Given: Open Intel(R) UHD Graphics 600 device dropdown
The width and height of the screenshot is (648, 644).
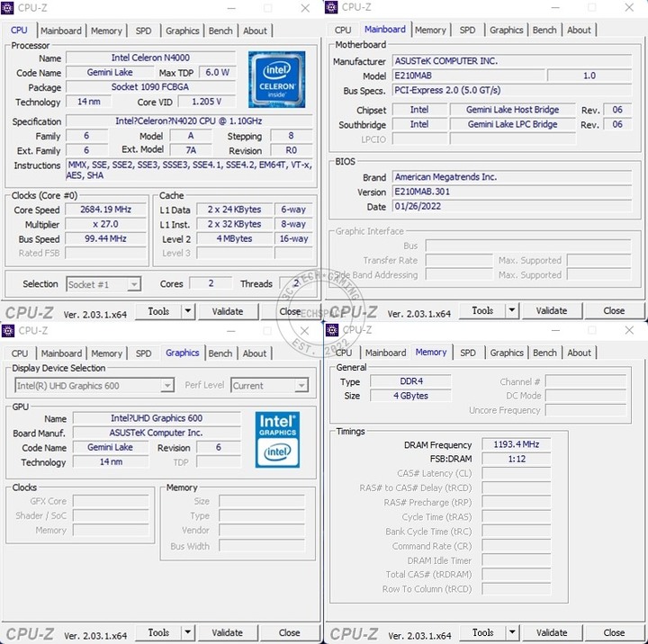Looking at the screenshot, I should point(94,385).
